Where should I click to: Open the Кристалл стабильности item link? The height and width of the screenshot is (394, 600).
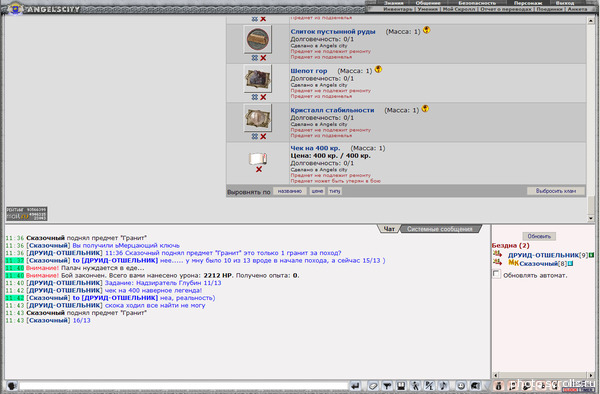(x=332, y=110)
